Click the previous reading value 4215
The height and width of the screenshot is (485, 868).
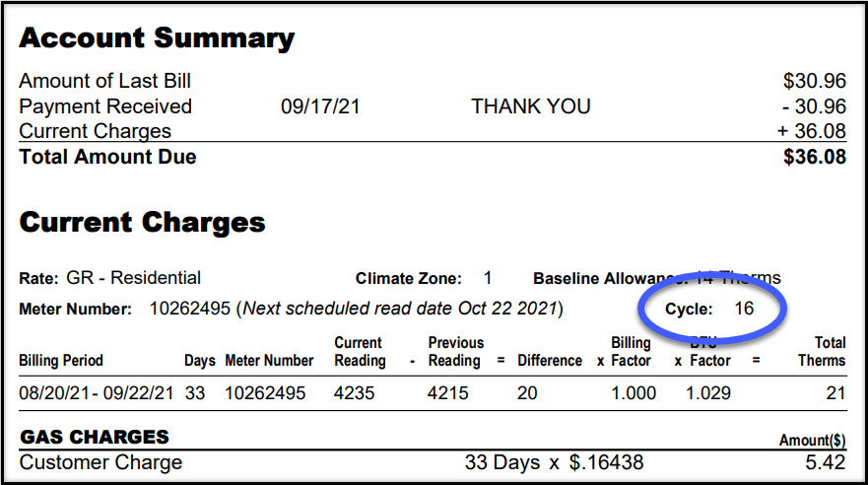(448, 393)
